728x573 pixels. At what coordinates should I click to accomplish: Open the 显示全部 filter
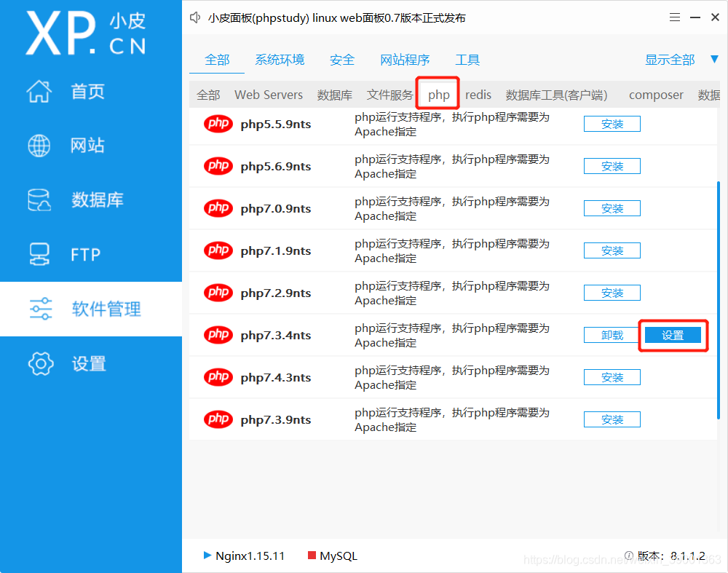point(670,60)
